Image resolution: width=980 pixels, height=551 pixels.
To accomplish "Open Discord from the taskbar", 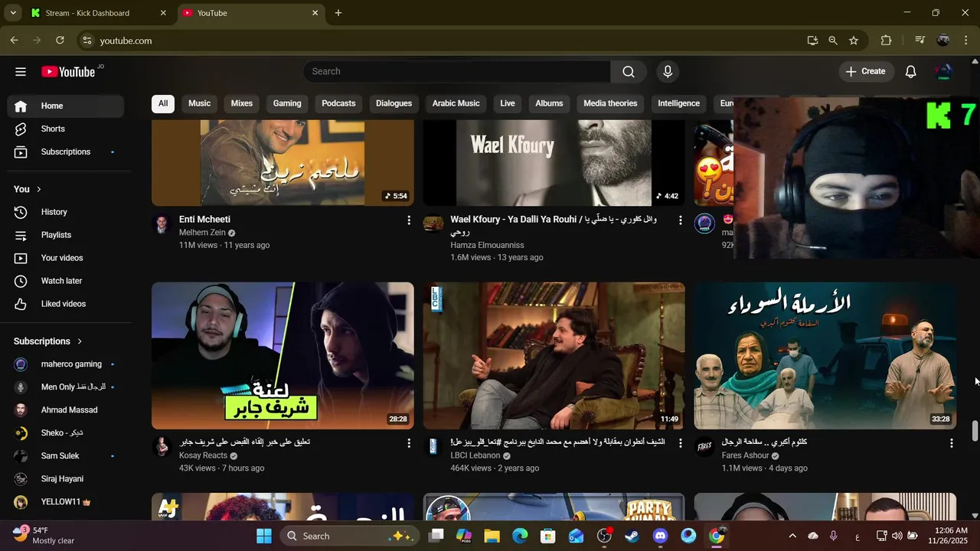I will coord(660,536).
